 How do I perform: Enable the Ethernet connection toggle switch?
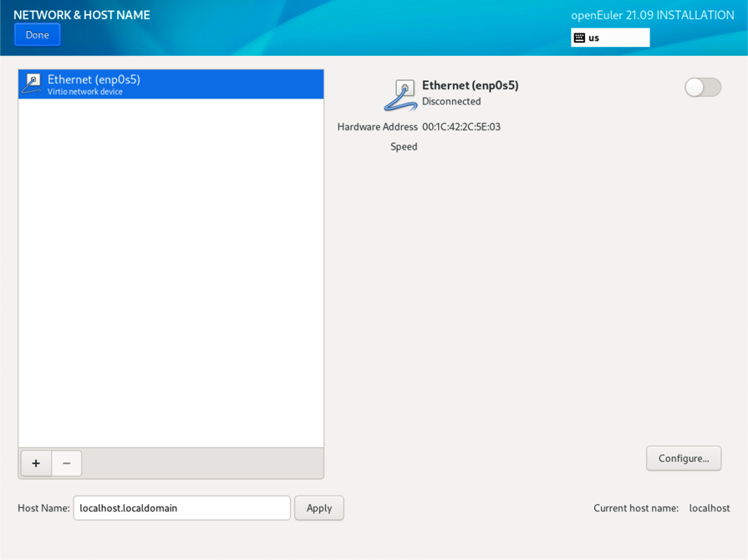pos(702,87)
